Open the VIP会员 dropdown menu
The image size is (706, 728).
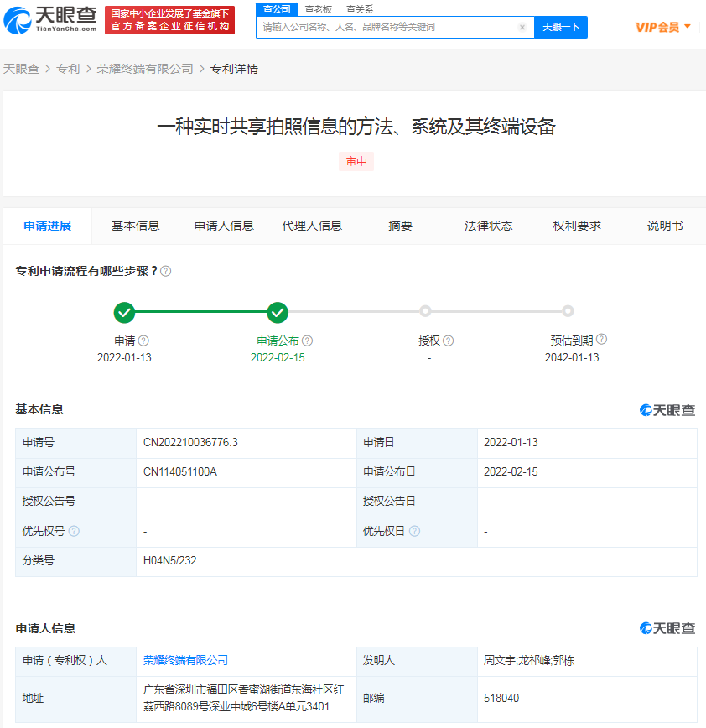tap(662, 27)
